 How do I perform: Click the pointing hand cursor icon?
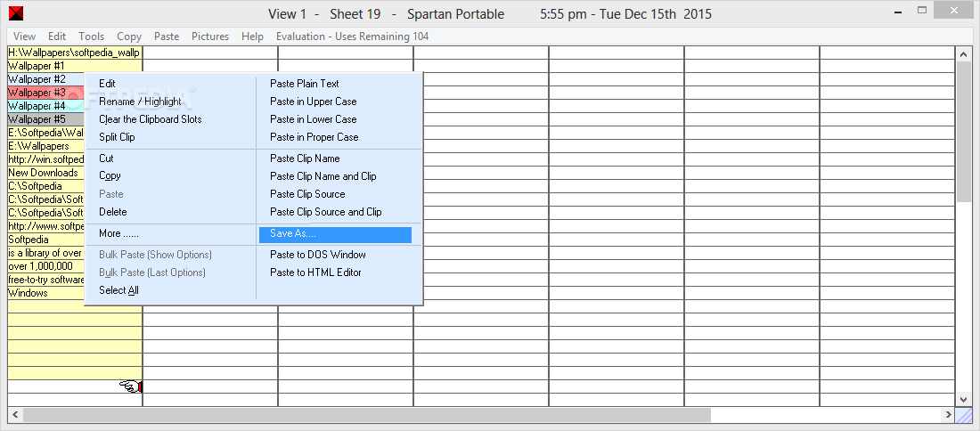(131, 386)
